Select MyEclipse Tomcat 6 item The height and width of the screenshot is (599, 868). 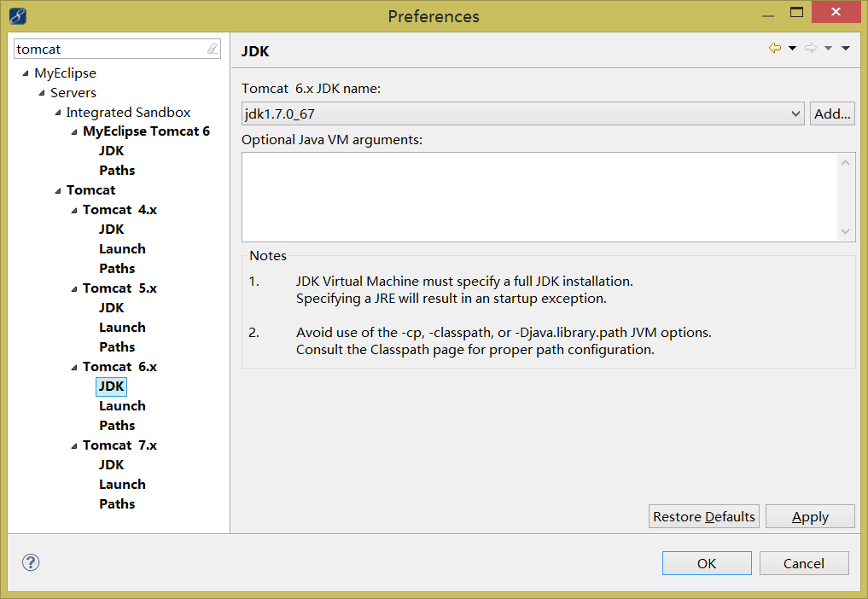(x=146, y=131)
